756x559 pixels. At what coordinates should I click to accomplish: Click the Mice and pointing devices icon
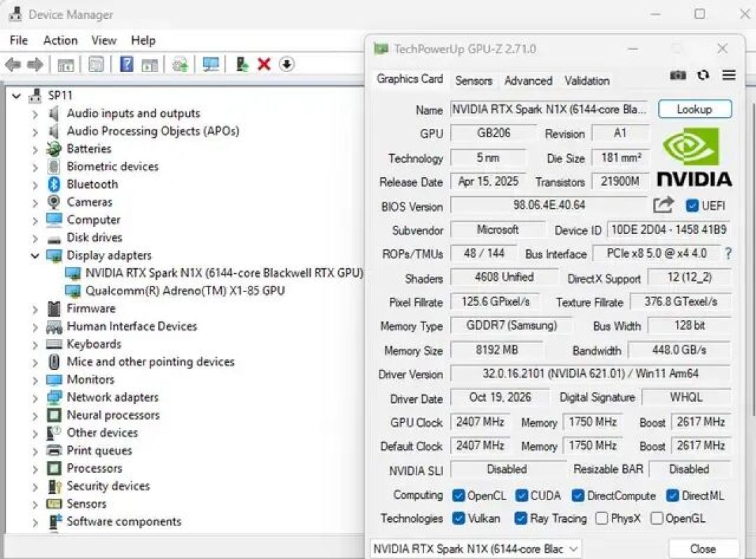[x=54, y=361]
